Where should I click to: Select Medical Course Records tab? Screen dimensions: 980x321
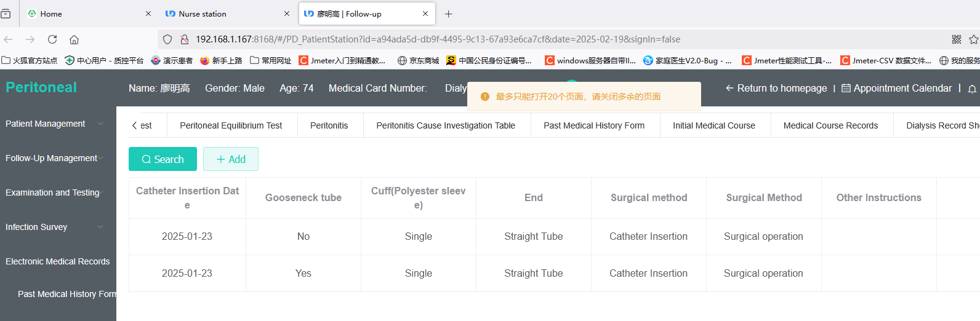coord(830,125)
